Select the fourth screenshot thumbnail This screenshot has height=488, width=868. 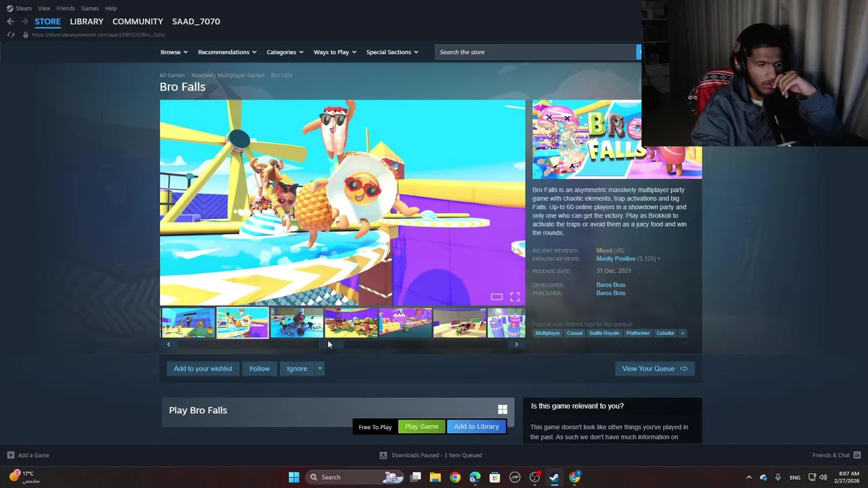(x=351, y=323)
